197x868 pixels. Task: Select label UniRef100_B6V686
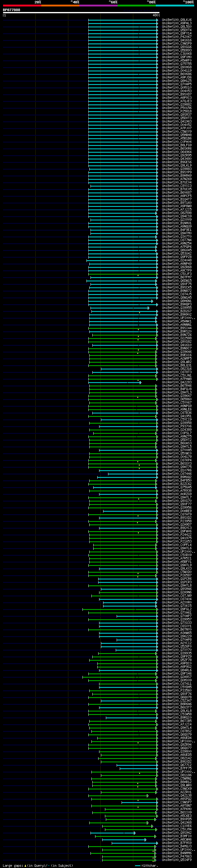pyautogui.click(x=177, y=74)
